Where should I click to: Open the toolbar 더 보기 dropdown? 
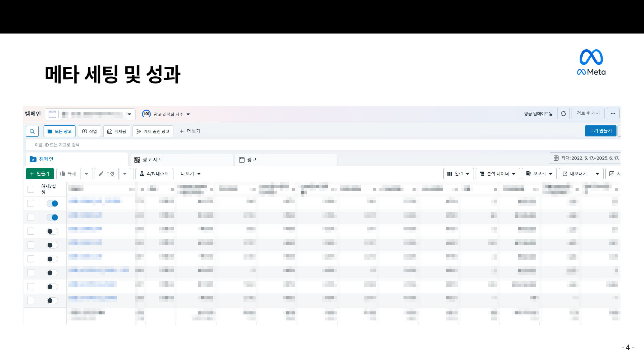click(191, 174)
